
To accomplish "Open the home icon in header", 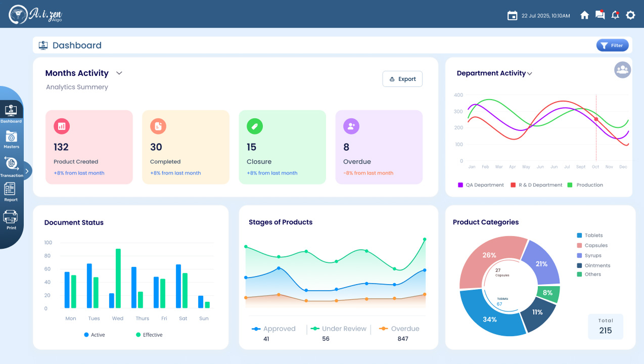I will point(584,15).
